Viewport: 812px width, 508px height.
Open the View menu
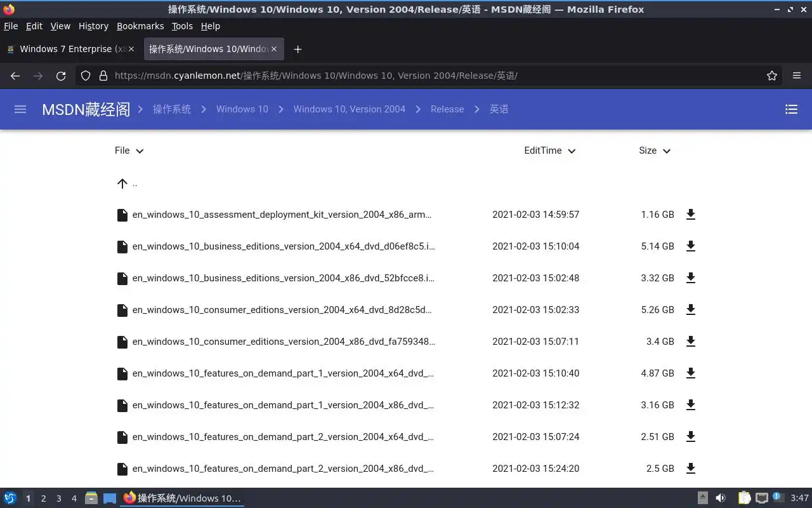tap(60, 26)
